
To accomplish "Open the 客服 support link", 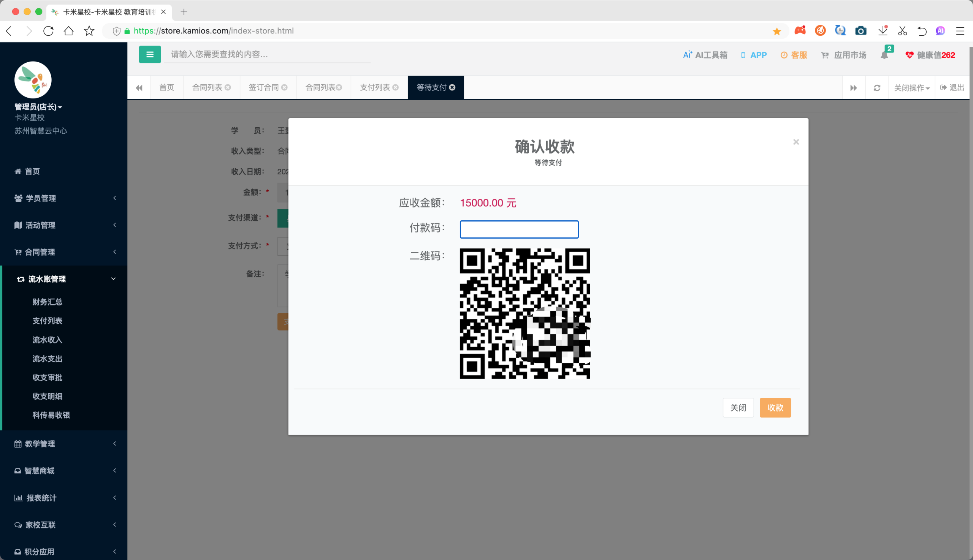I will [x=793, y=55].
